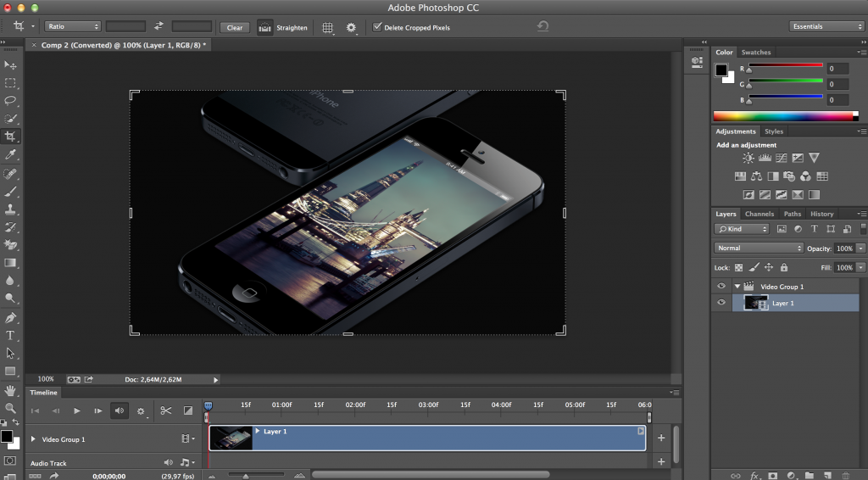Select the Eyedropper tool
868x480 pixels.
pos(10,154)
